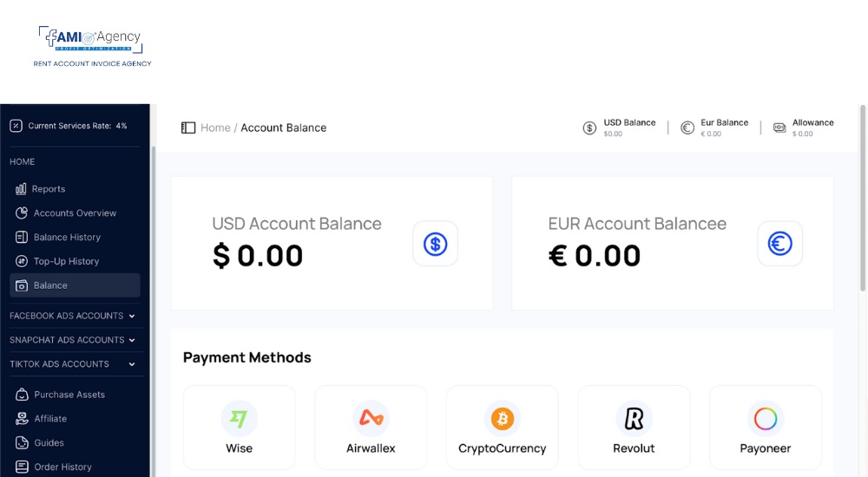The image size is (868, 477).
Task: Click the $ 0.00 USD account amount
Action: click(x=258, y=256)
